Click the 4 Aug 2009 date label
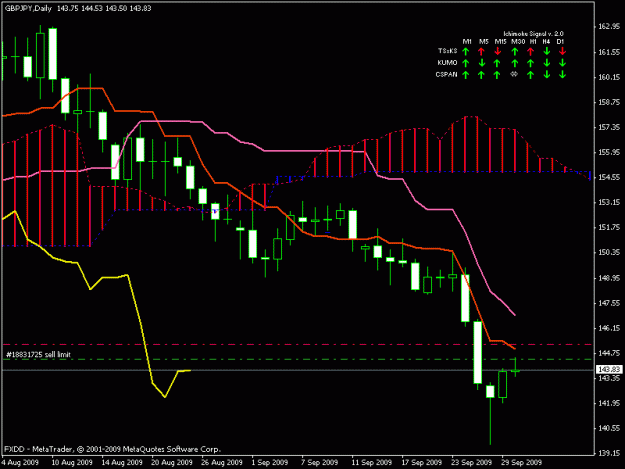The image size is (625, 469). pos(20,463)
